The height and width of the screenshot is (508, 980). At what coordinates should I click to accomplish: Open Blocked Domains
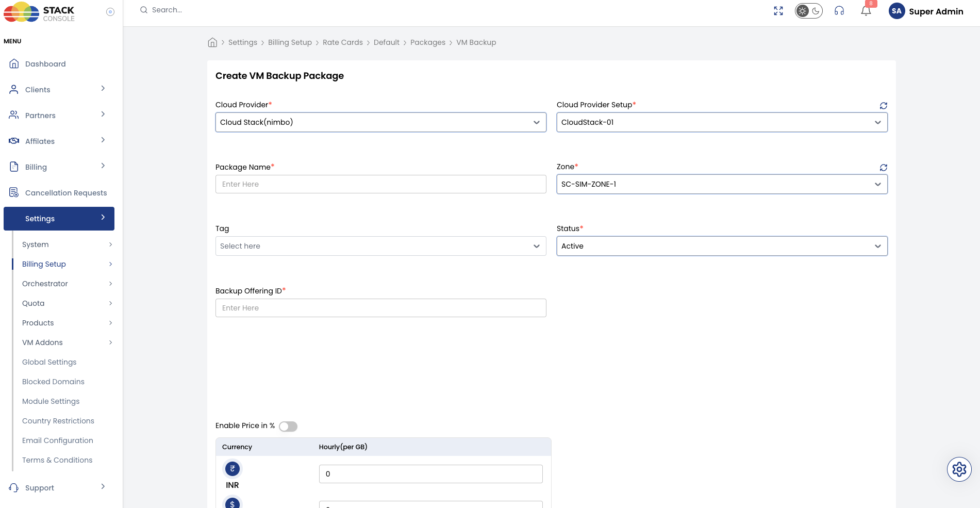[x=53, y=382]
